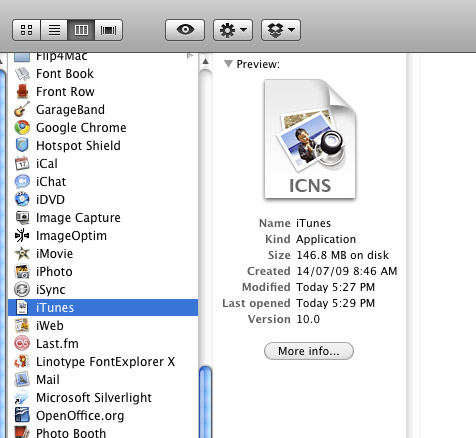Click the iChat name text

pos(51,182)
